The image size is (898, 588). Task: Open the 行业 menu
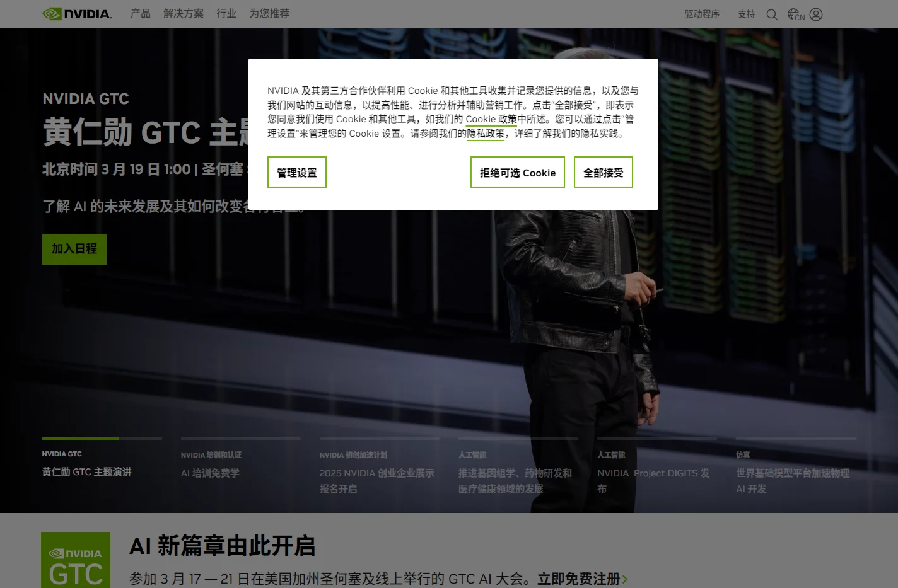pyautogui.click(x=226, y=13)
